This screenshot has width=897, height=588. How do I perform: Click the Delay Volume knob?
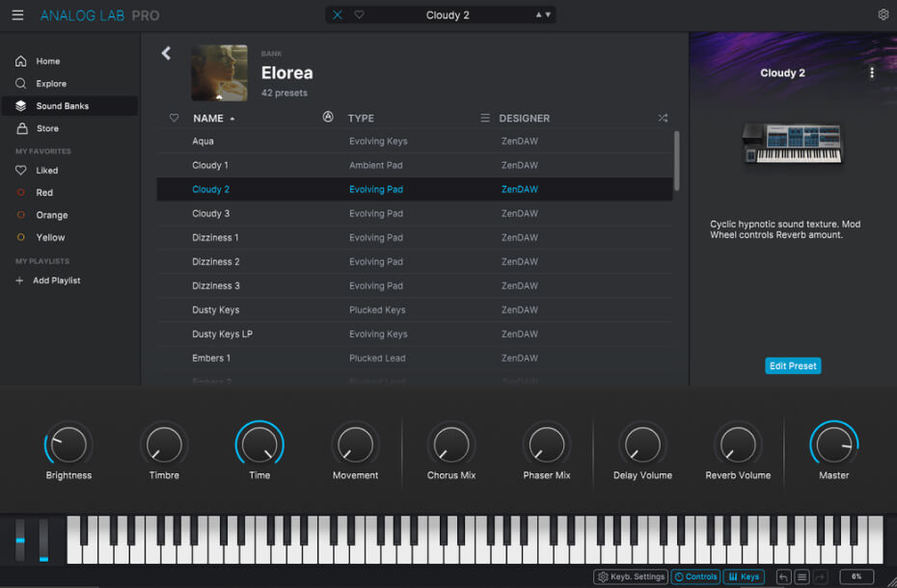pyautogui.click(x=642, y=444)
